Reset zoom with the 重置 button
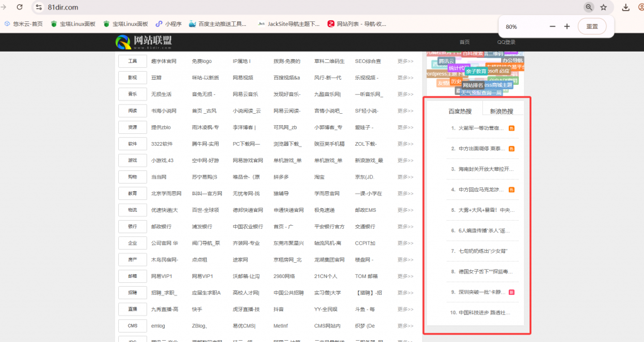This screenshot has width=644, height=342. [x=592, y=26]
